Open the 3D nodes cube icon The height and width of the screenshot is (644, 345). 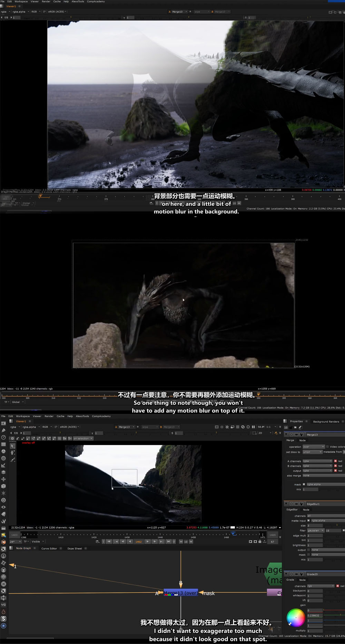[x=3, y=486]
